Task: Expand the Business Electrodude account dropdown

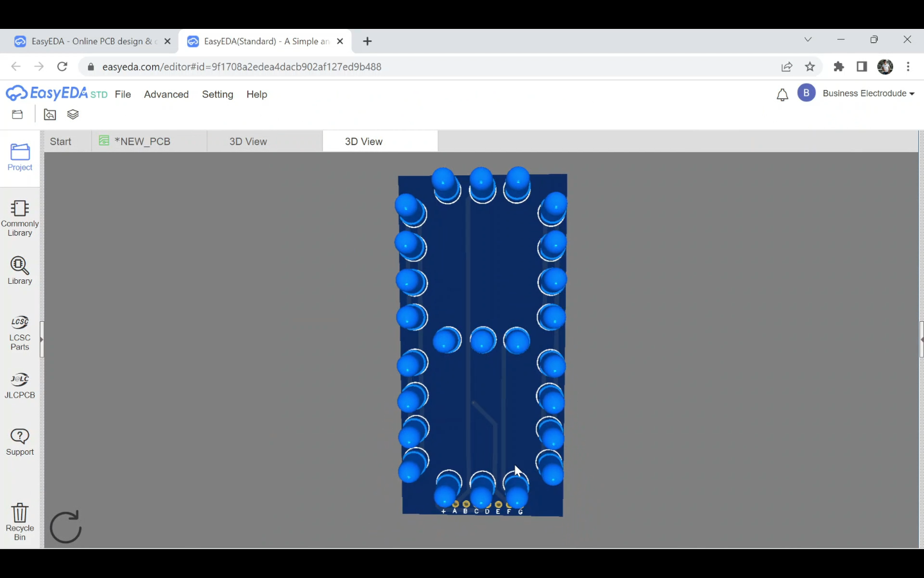Action: (x=868, y=93)
